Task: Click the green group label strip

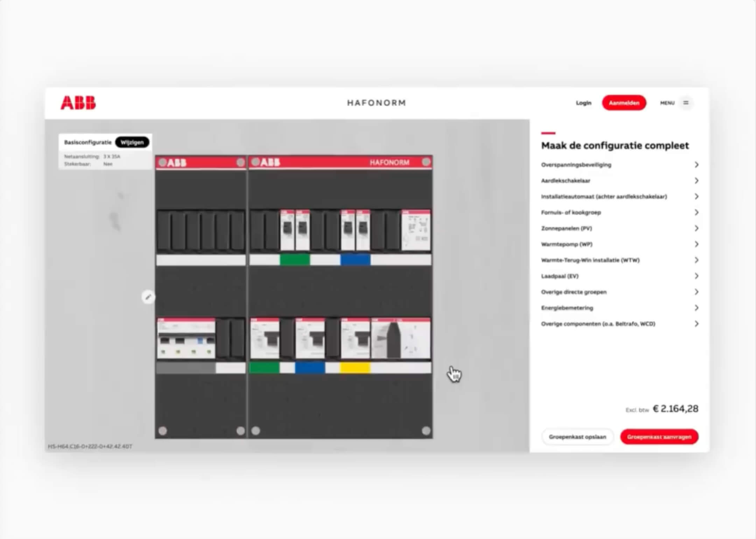Action: [295, 259]
